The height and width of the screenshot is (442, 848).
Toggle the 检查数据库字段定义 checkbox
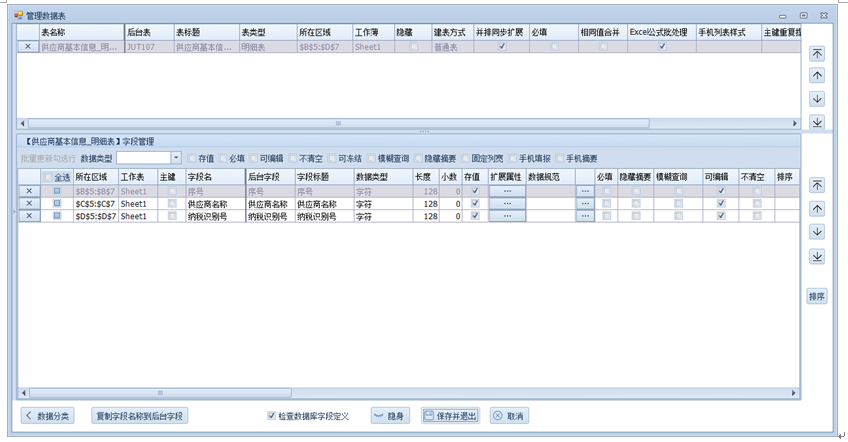coord(271,416)
